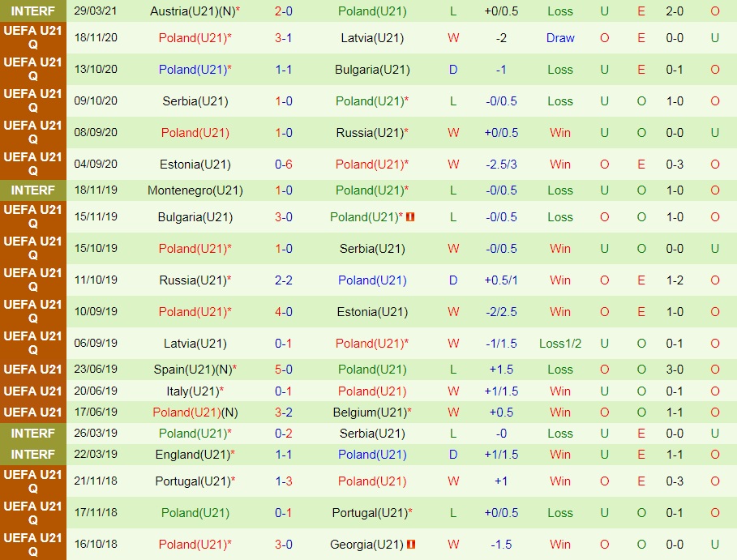Click the +1 handicap on Portugal 21/11/18 row

pos(501,481)
